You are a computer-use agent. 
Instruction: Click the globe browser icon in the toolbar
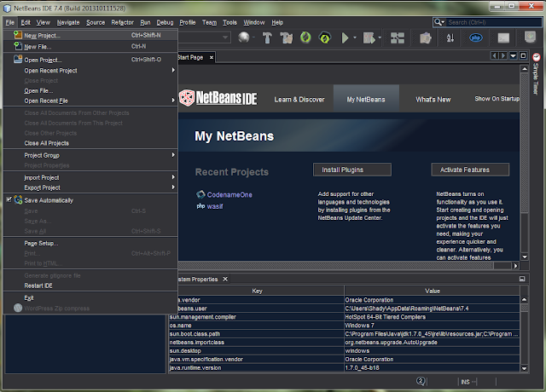[244, 37]
